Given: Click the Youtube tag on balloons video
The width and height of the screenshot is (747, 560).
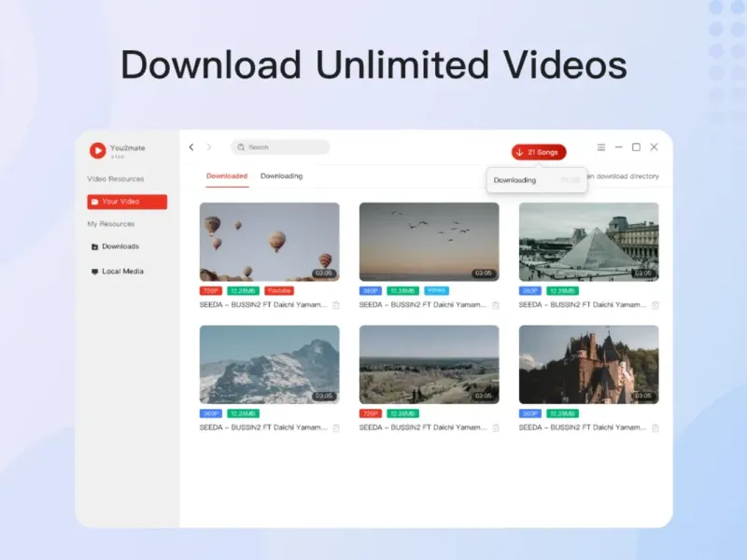Looking at the screenshot, I should (x=279, y=291).
